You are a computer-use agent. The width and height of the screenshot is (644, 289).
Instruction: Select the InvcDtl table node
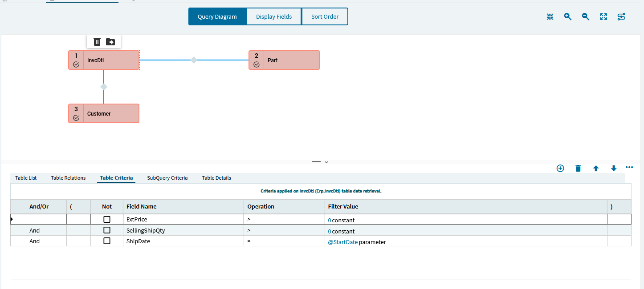104,60
